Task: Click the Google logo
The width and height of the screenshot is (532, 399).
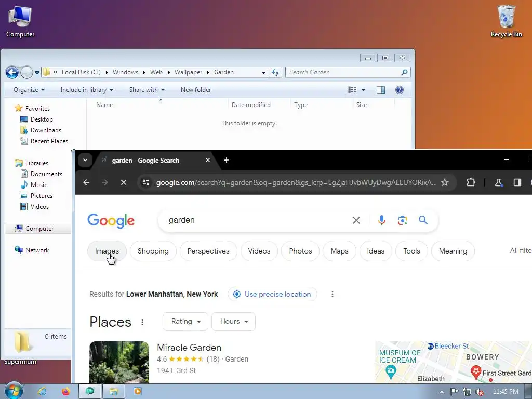Action: click(111, 220)
